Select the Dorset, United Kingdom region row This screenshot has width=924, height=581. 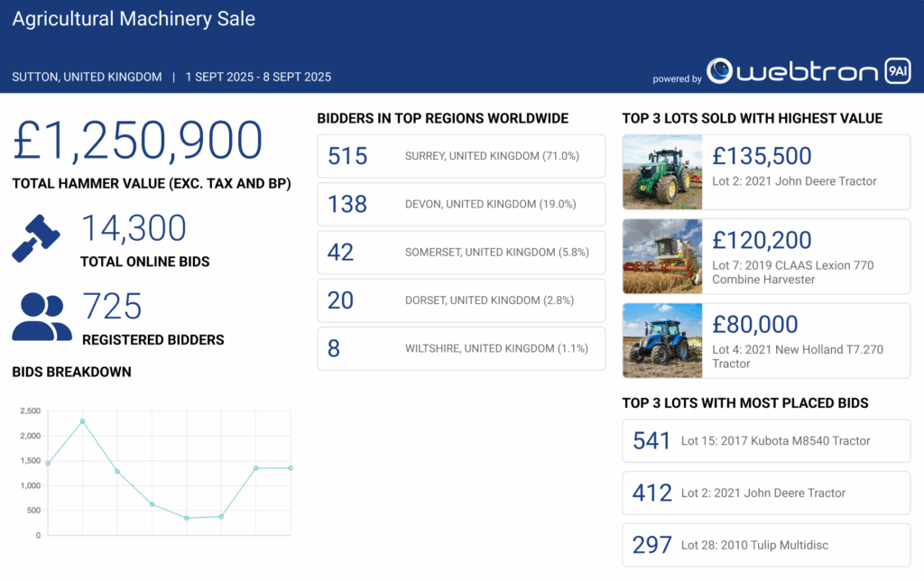[461, 300]
